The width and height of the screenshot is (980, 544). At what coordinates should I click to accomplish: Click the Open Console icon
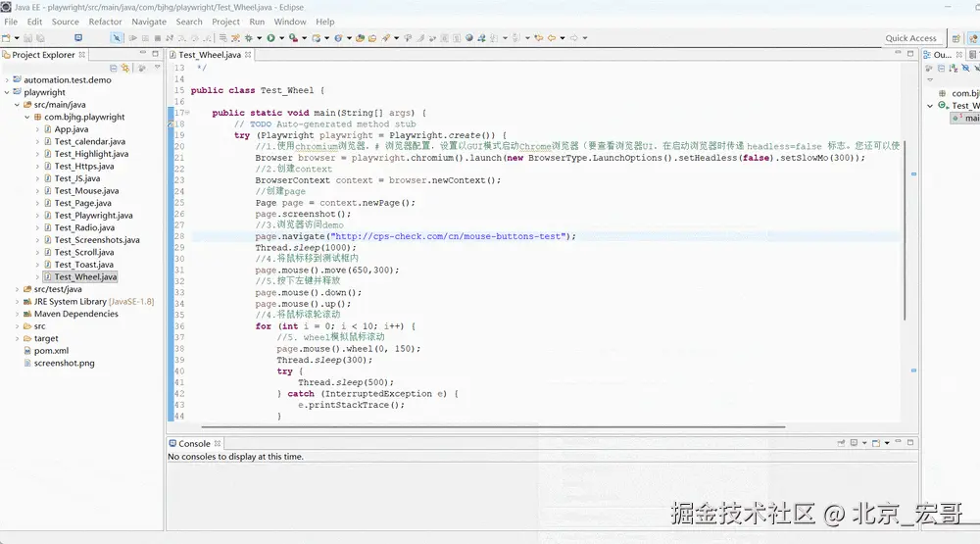(x=876, y=443)
